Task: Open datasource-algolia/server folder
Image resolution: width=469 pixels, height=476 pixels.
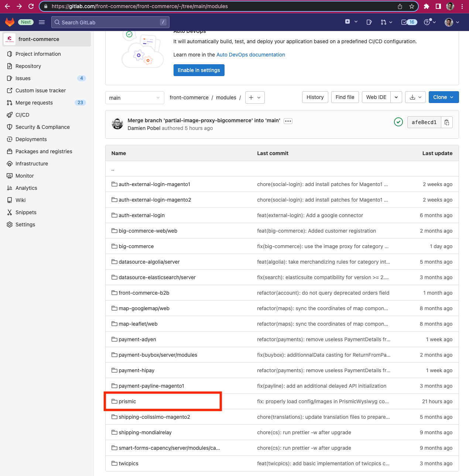Action: coord(149,262)
